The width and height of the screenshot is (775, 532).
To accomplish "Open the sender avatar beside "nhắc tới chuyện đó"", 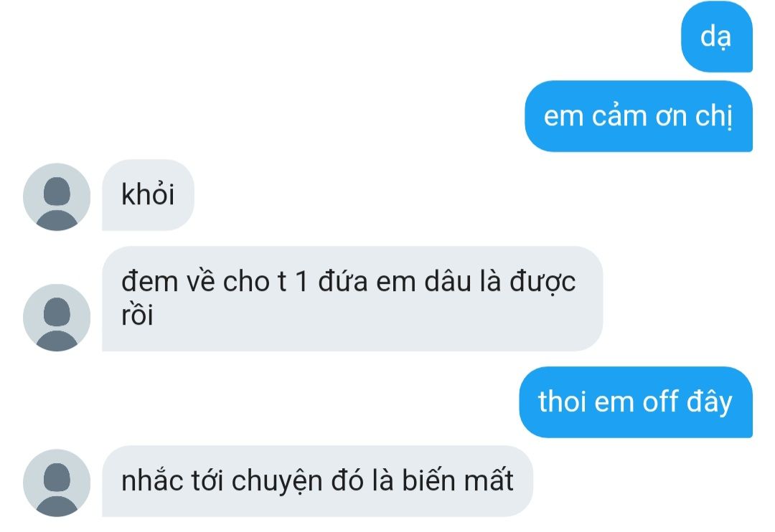I will (57, 483).
